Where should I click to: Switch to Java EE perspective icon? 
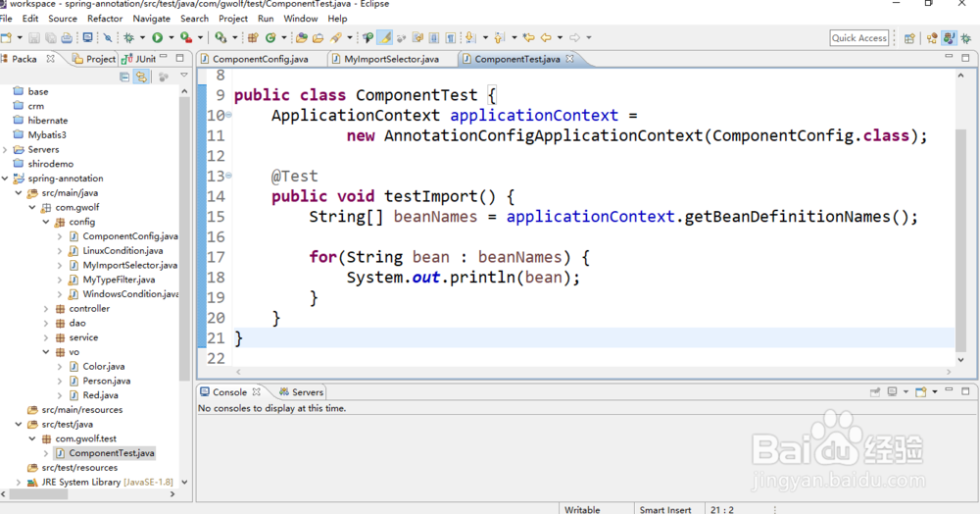point(932,38)
